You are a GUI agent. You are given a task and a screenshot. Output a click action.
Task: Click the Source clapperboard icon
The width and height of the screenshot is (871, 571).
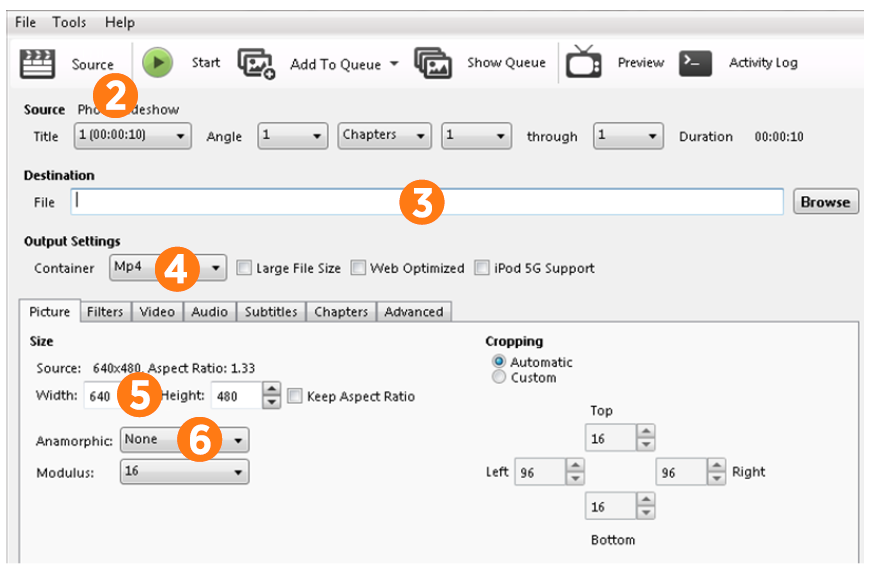37,63
